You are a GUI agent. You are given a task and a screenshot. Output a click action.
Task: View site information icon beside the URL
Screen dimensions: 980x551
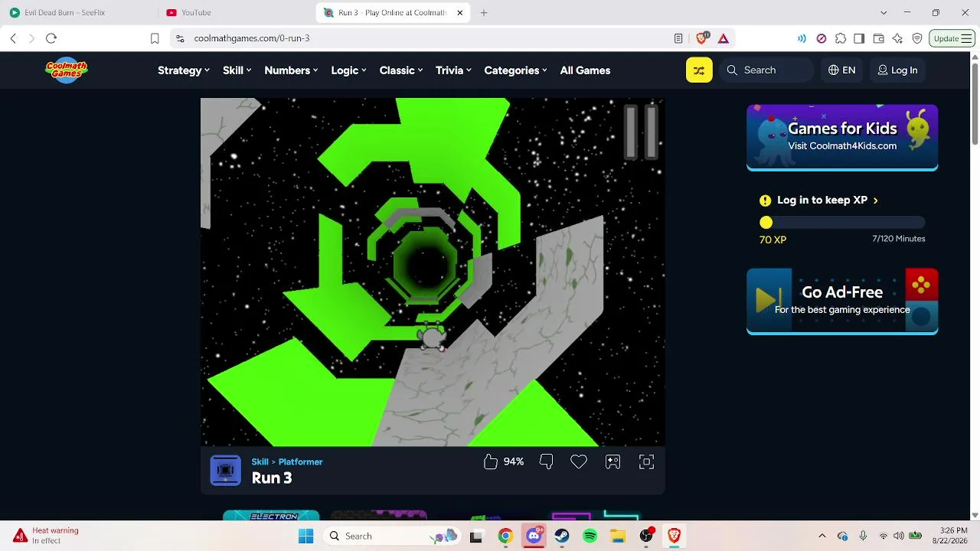pyautogui.click(x=180, y=38)
